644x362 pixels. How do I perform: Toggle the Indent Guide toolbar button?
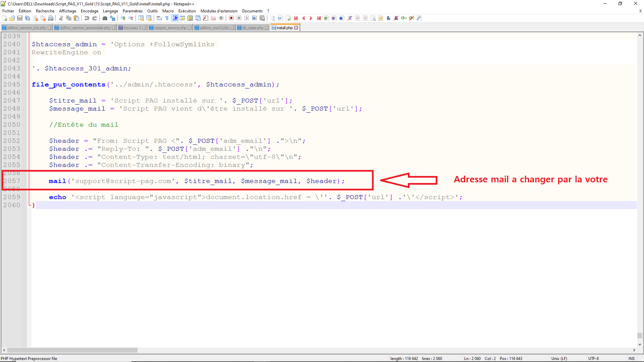point(175,18)
